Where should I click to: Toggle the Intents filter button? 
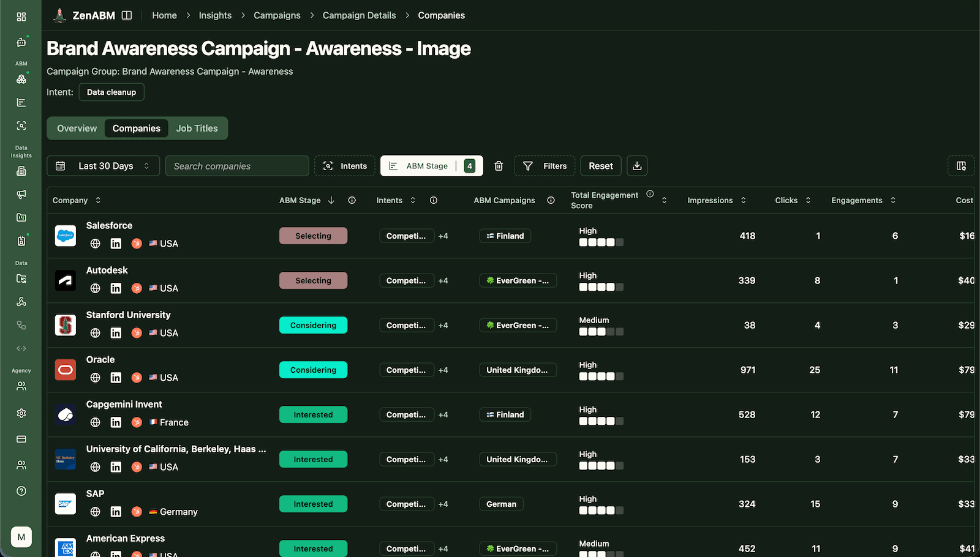(x=345, y=165)
